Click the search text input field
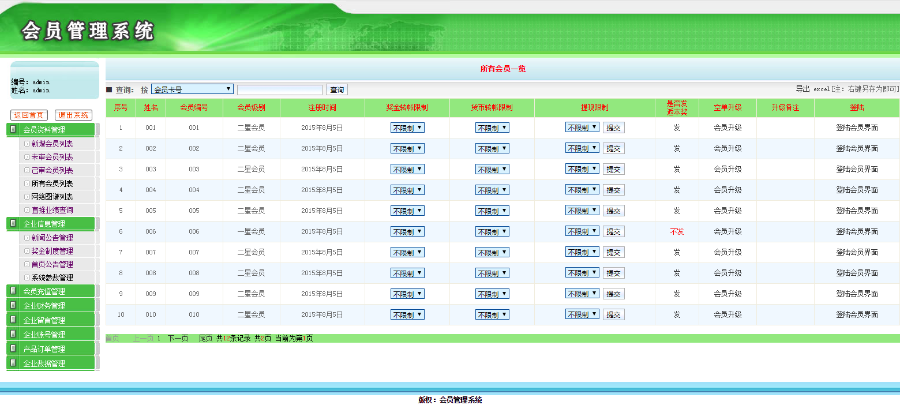900x405 pixels. click(280, 89)
